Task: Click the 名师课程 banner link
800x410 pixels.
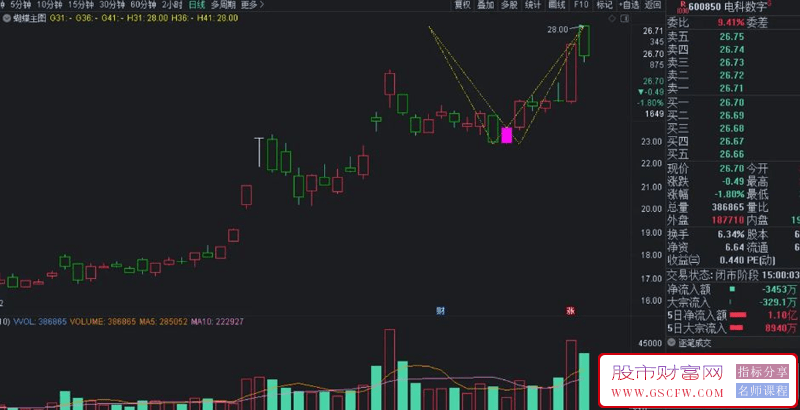Action: coord(762,391)
